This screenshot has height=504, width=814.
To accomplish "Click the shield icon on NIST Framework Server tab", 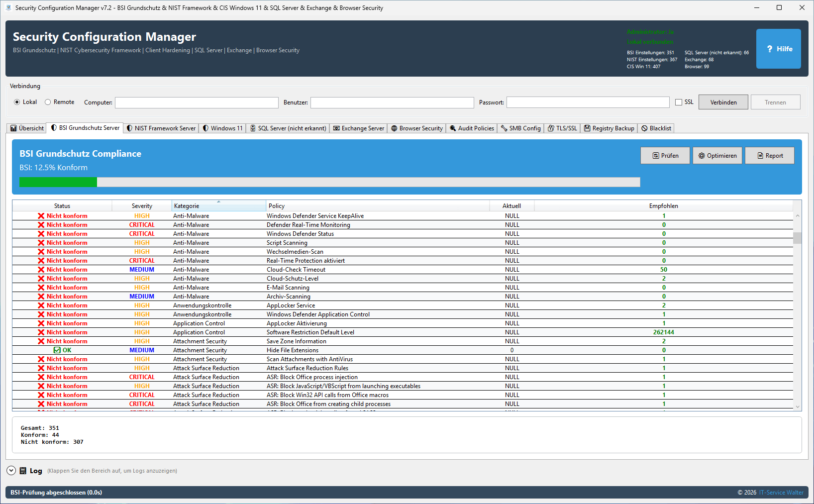I will click(x=130, y=128).
